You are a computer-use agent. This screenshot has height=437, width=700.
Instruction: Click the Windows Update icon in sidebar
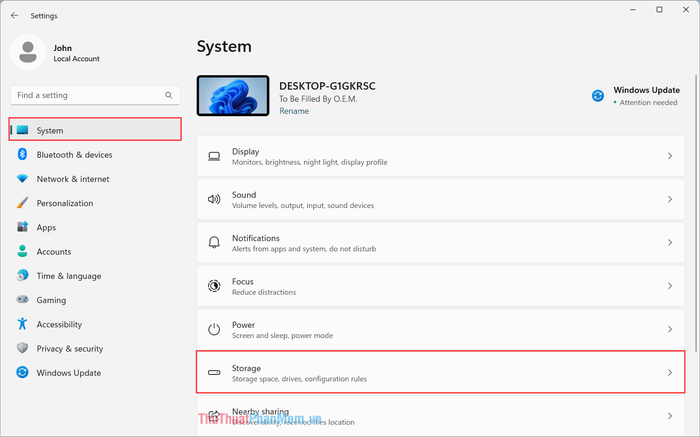22,372
